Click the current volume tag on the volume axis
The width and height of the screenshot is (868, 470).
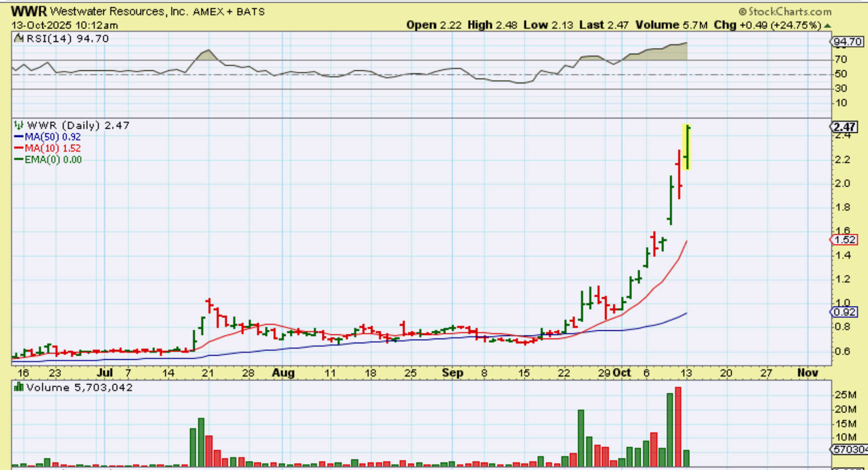(849, 449)
